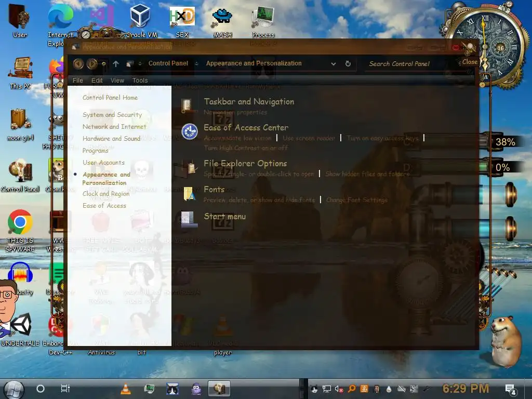Open Network and Internet category
The width and height of the screenshot is (532, 399).
(114, 127)
